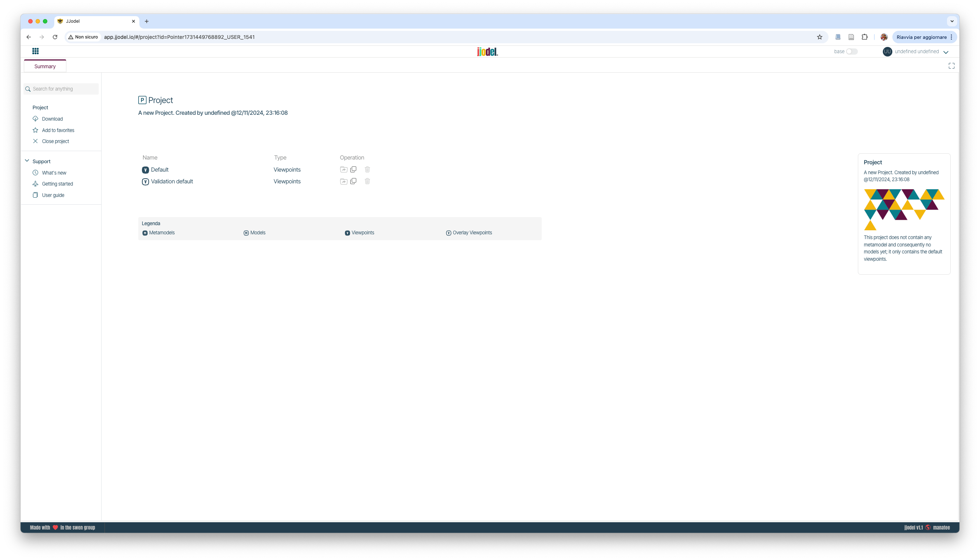Download the project via Download link
Image resolution: width=980 pixels, height=560 pixels.
pyautogui.click(x=52, y=119)
